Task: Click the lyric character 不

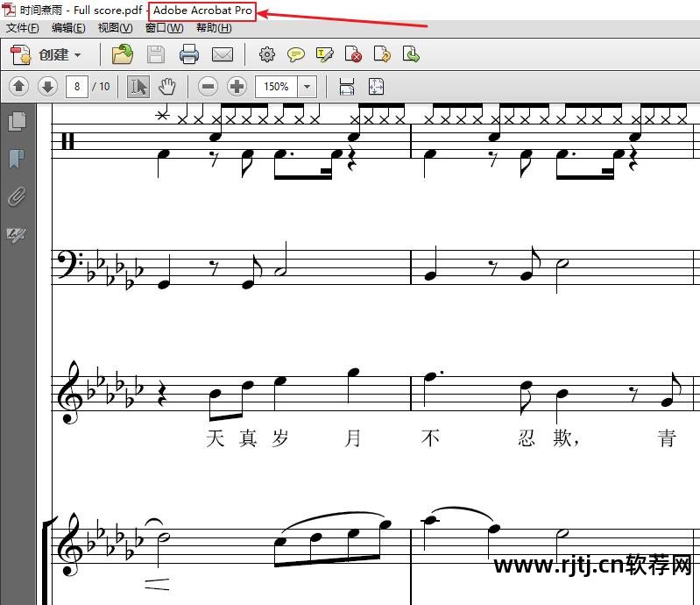Action: 430,438
